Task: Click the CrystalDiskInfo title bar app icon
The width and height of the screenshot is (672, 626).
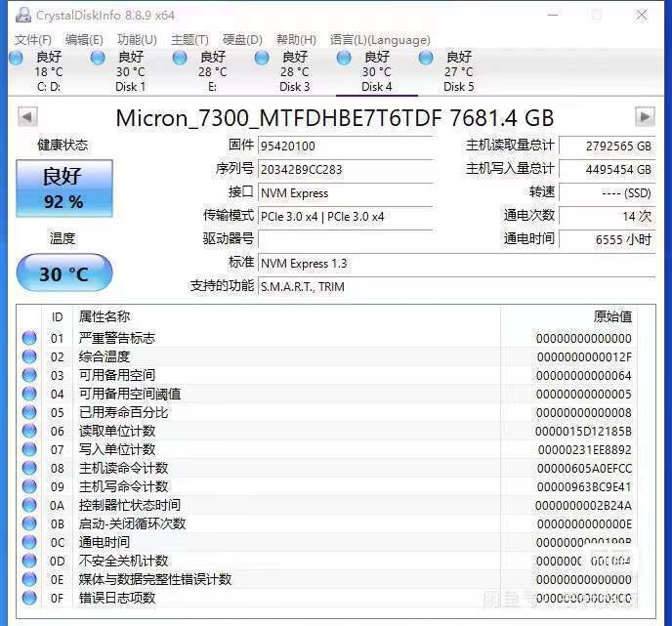Action: tap(23, 15)
